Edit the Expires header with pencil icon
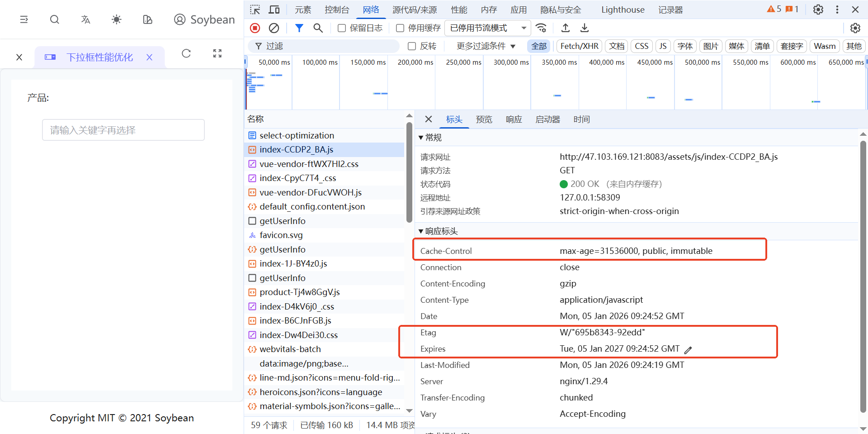 [689, 349]
